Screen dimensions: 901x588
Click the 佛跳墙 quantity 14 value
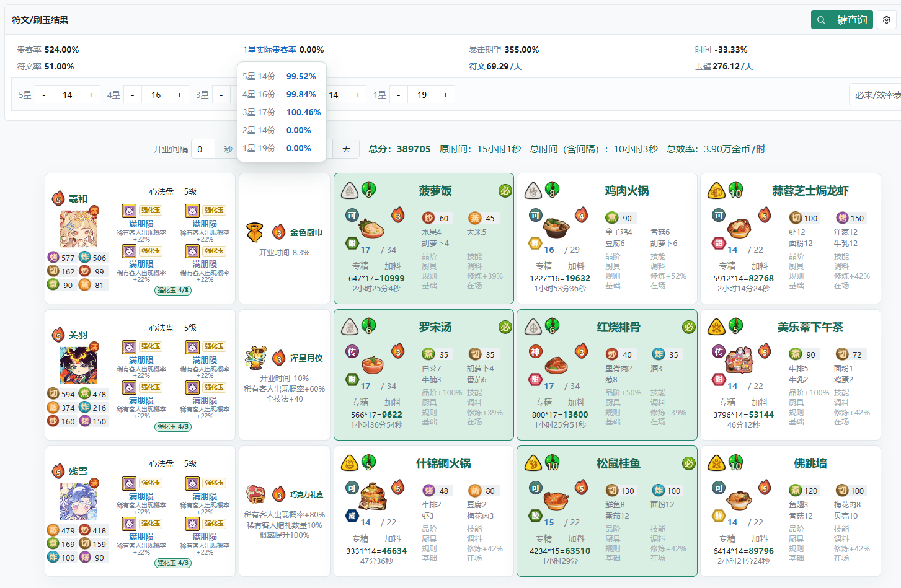tap(733, 522)
